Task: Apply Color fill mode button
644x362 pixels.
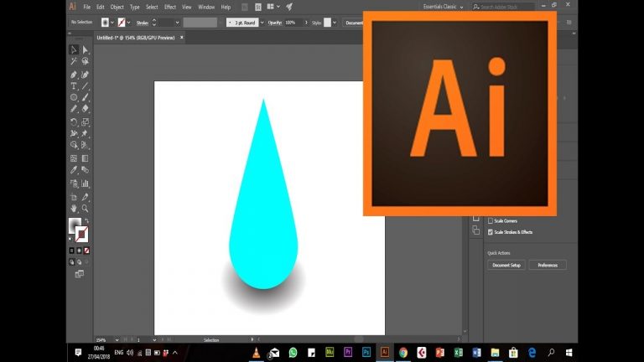Action: (72, 251)
